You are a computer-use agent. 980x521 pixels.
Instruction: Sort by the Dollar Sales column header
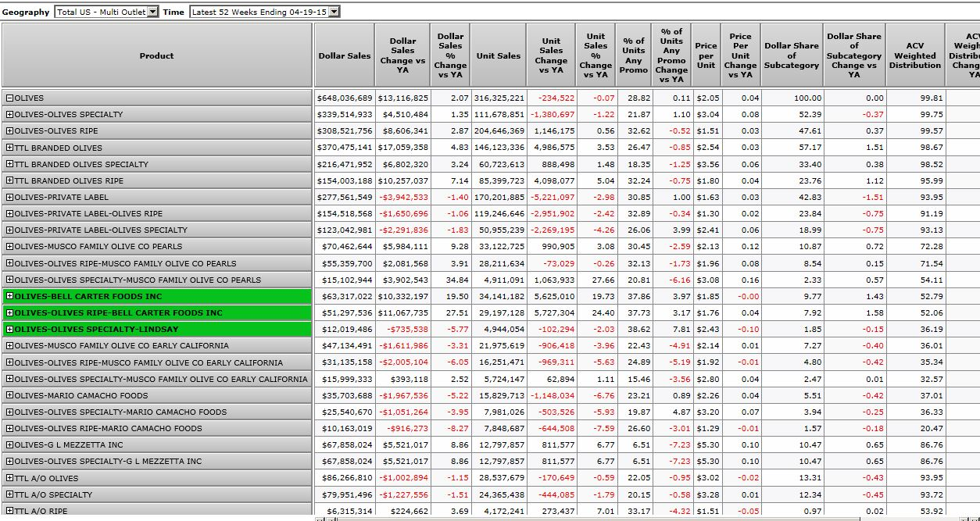(345, 55)
